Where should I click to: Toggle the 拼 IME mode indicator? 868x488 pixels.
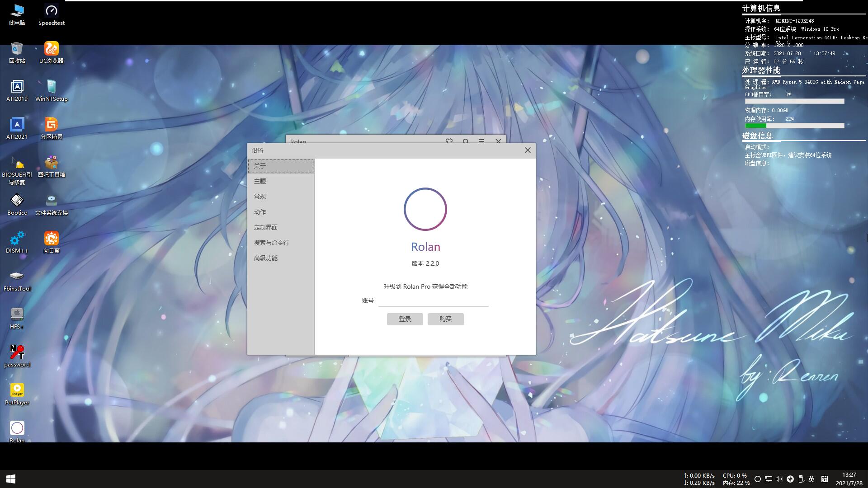[x=825, y=479]
